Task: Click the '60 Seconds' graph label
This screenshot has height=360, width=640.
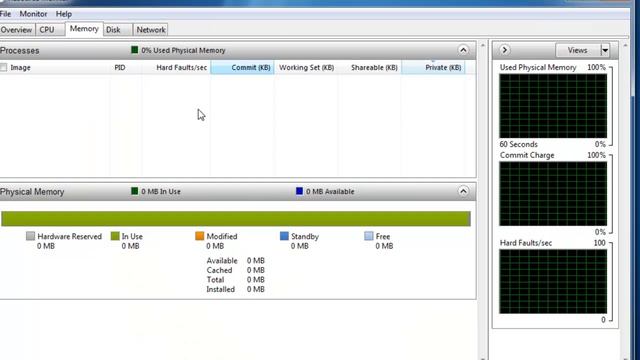Action: (x=518, y=144)
